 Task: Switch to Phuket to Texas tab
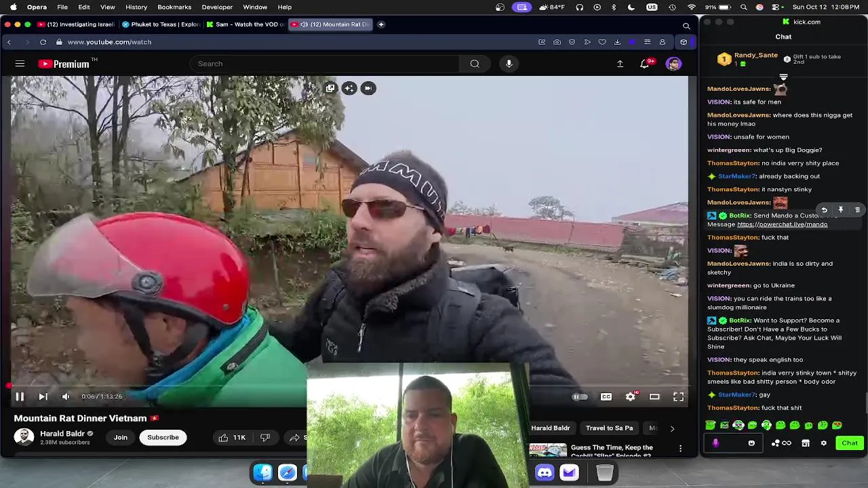tap(161, 24)
